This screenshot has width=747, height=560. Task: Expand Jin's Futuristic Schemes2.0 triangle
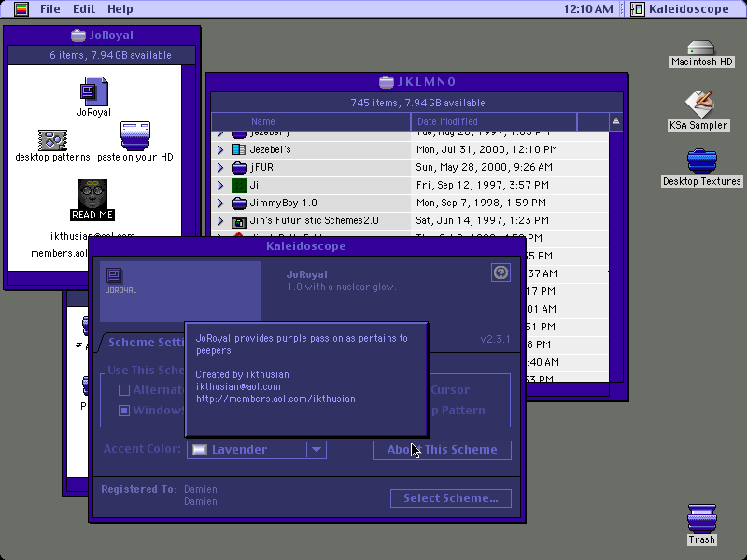coord(220,220)
